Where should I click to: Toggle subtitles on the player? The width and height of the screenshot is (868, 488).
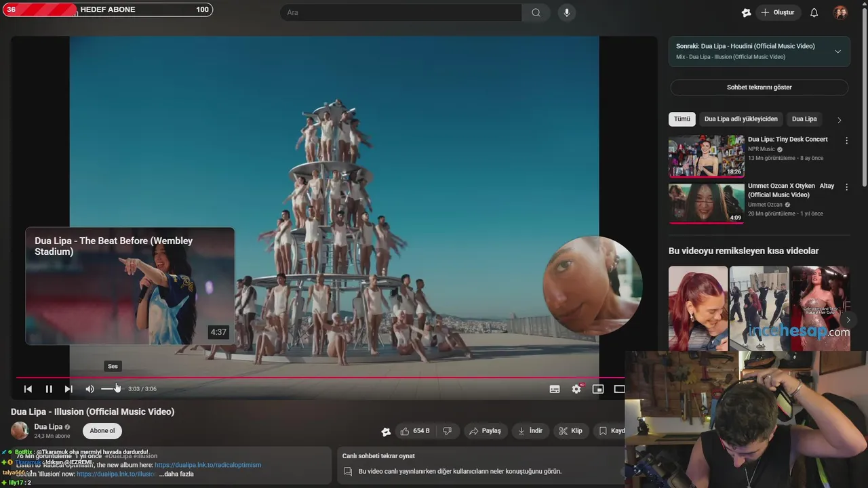555,389
